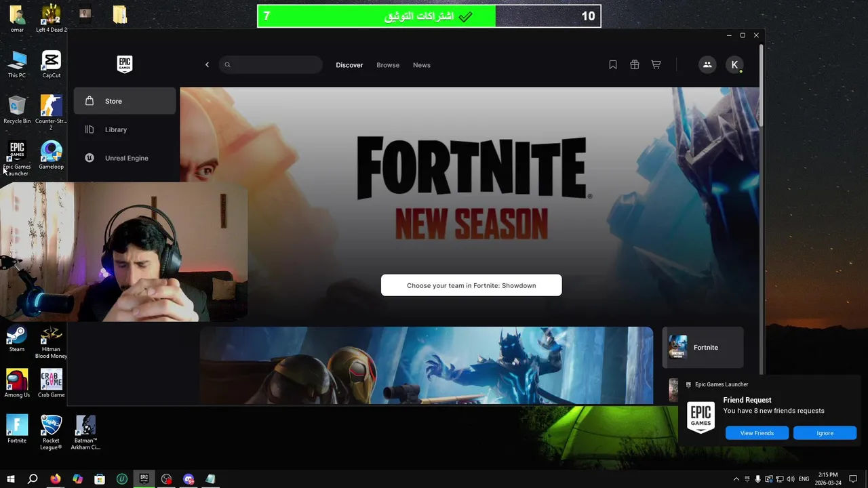Open the volume speaker tray icon

coord(790,479)
